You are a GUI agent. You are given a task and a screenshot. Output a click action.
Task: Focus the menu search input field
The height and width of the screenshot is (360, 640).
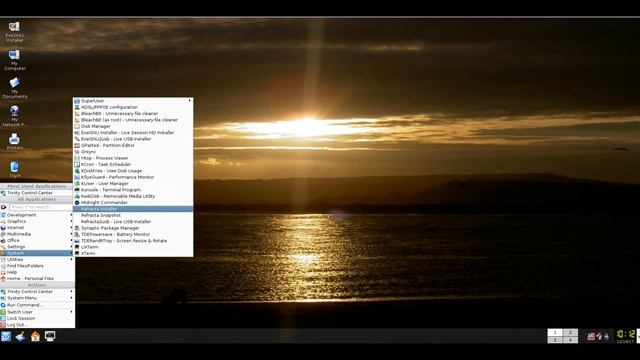40,207
